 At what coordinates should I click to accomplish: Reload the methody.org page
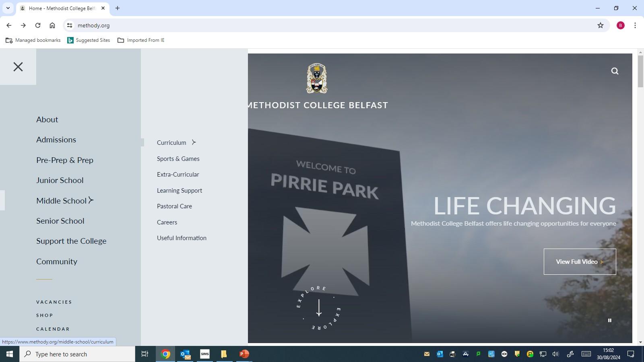[38, 25]
